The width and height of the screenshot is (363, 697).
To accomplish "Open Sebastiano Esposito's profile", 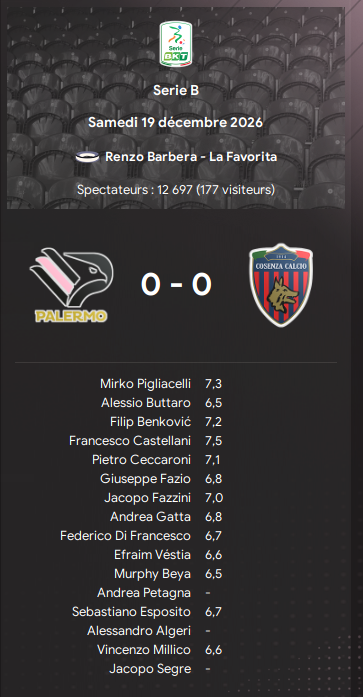I will pyautogui.click(x=132, y=612).
